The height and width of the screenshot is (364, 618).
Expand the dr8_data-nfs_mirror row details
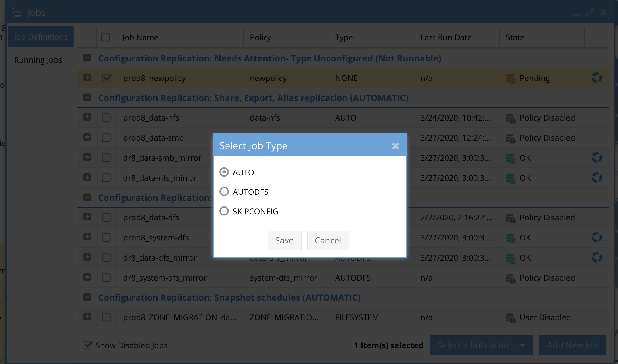tap(87, 177)
